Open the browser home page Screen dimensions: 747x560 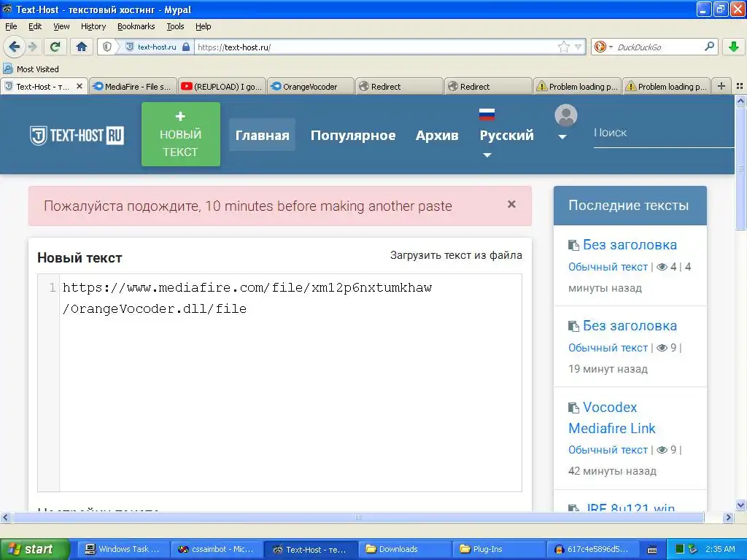coord(82,47)
